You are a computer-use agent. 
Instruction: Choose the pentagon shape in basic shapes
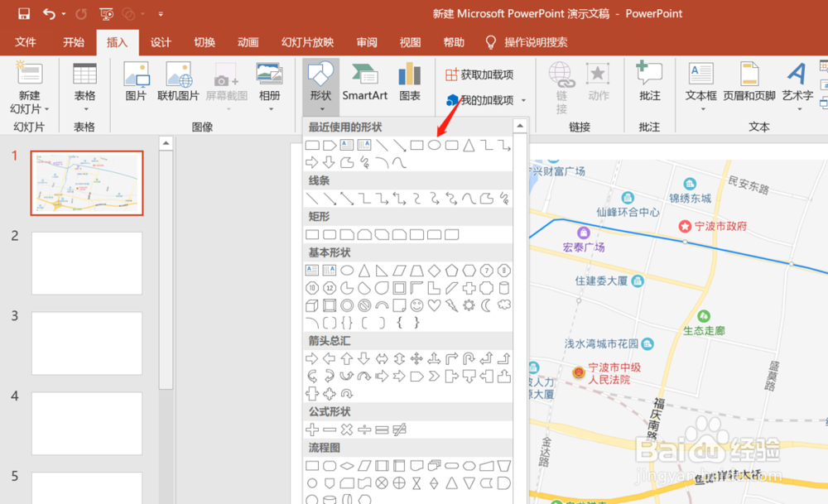[x=451, y=271]
